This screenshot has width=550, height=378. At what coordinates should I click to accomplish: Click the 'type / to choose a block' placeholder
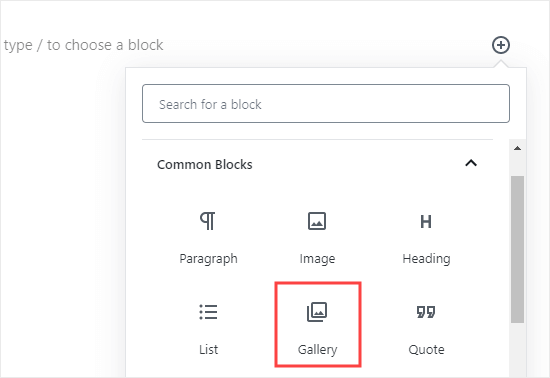tap(83, 45)
